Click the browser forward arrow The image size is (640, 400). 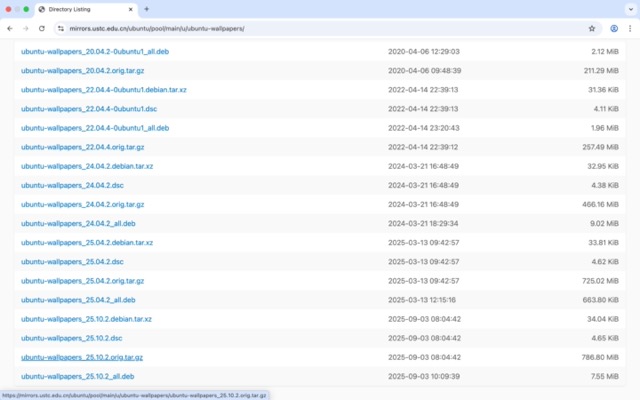click(25, 28)
